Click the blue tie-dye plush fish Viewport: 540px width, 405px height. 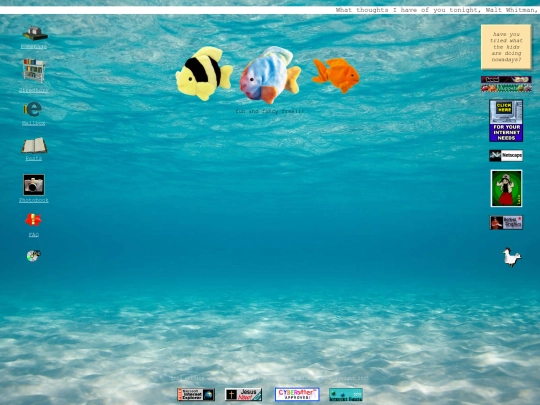click(x=270, y=75)
